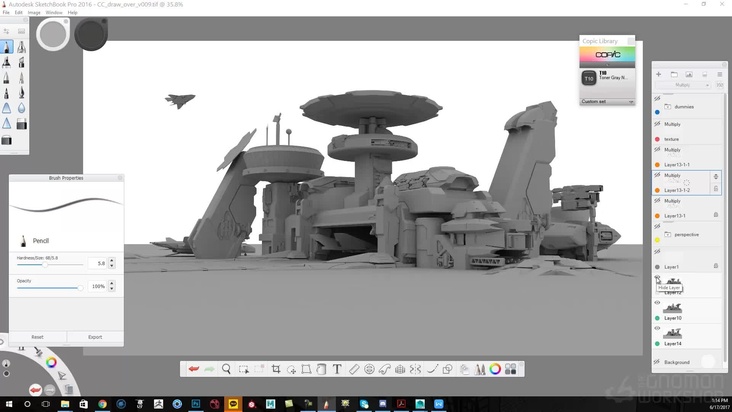Click the Reset button in Brush Properties
This screenshot has height=412, width=732.
[37, 337]
